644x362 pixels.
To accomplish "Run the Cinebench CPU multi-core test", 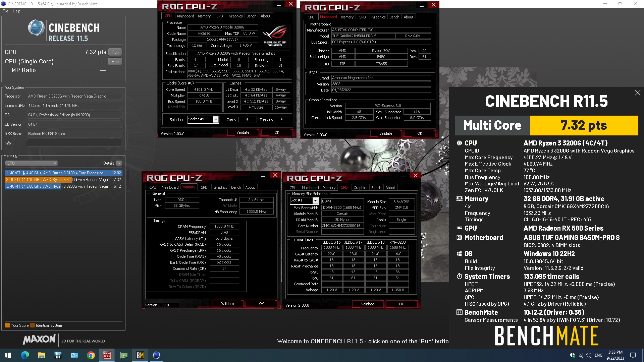I will [115, 52].
